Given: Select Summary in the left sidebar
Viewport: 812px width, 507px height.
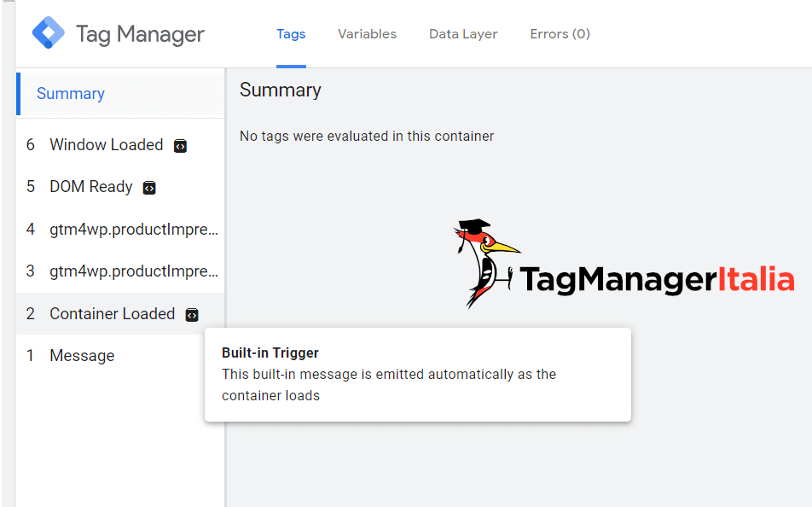Looking at the screenshot, I should (120, 93).
